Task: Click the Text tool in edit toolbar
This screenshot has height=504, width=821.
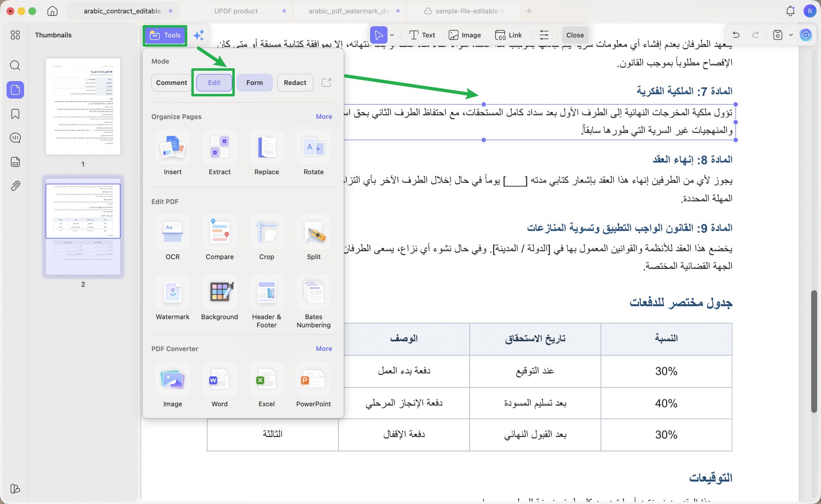Action: (x=422, y=35)
